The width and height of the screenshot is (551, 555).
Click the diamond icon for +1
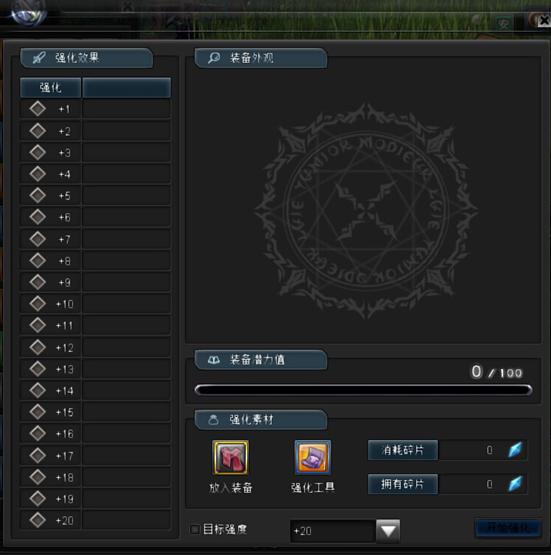pos(38,109)
